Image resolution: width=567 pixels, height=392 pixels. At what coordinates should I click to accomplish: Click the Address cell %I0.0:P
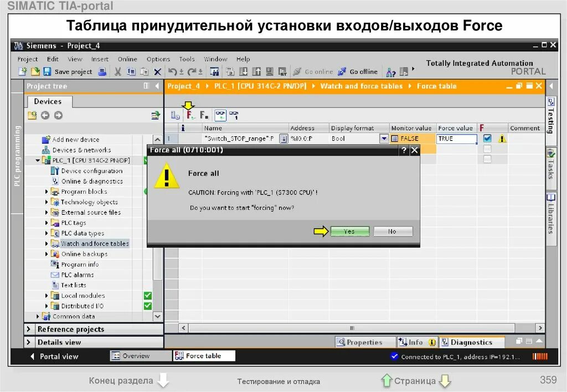[x=308, y=138]
